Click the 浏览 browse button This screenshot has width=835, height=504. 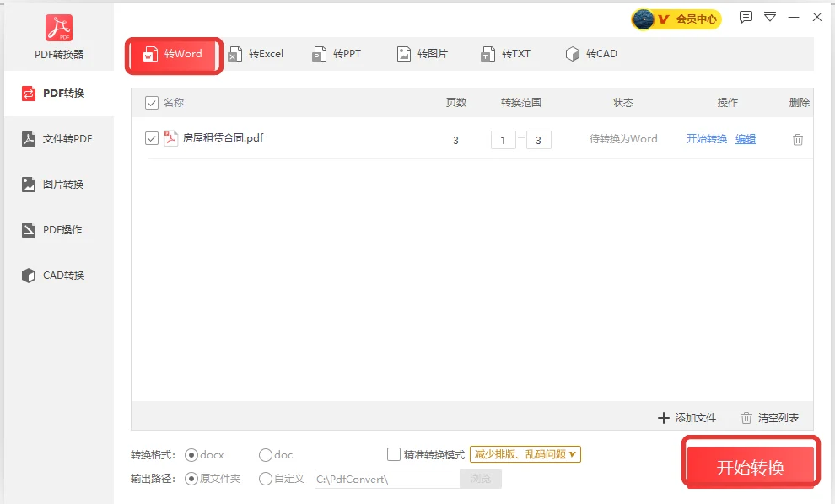(x=481, y=479)
